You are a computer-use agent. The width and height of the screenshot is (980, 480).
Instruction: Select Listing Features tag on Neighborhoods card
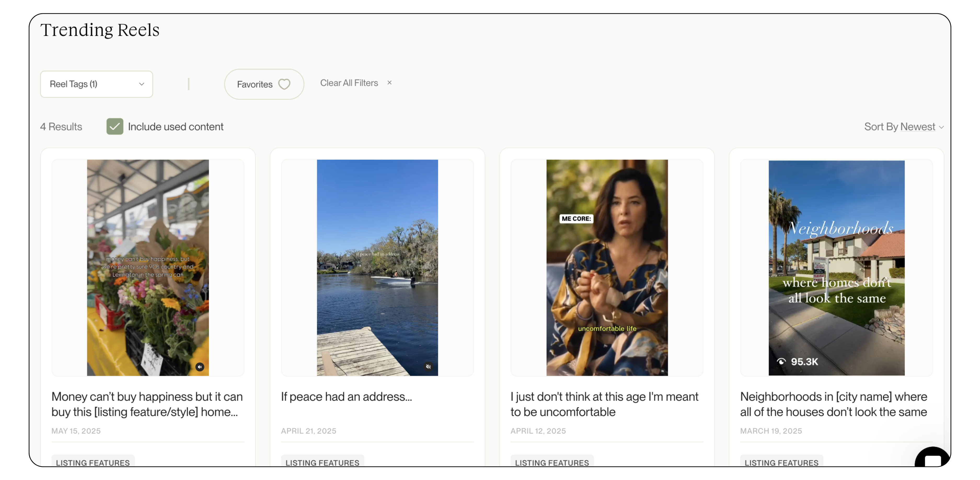pyautogui.click(x=781, y=462)
